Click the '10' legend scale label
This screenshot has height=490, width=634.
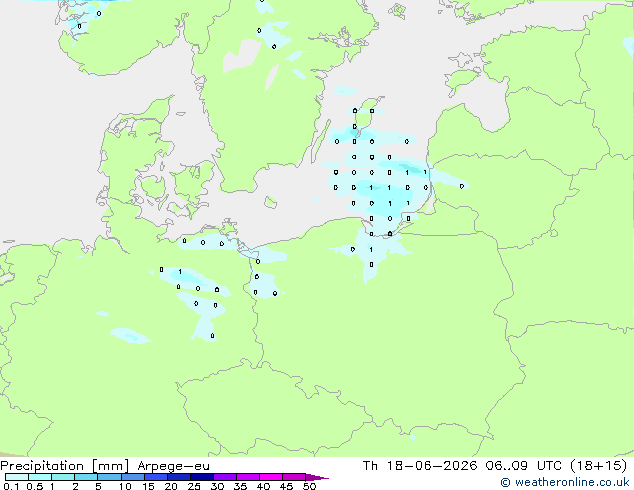pyautogui.click(x=125, y=486)
